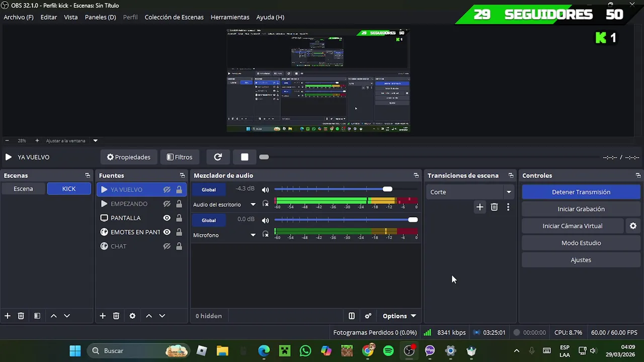Screen dimensions: 644x362
Task: Pop out the Escenas dock panel
Action: 88,175
